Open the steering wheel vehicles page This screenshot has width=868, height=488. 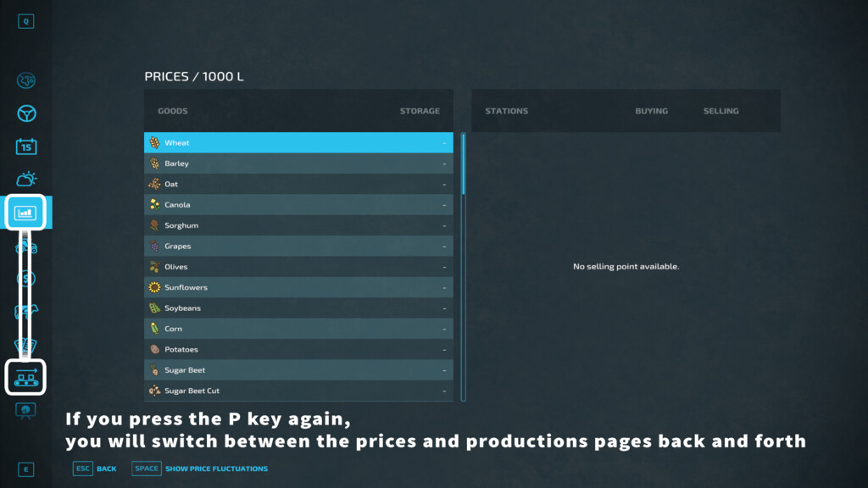pos(26,114)
